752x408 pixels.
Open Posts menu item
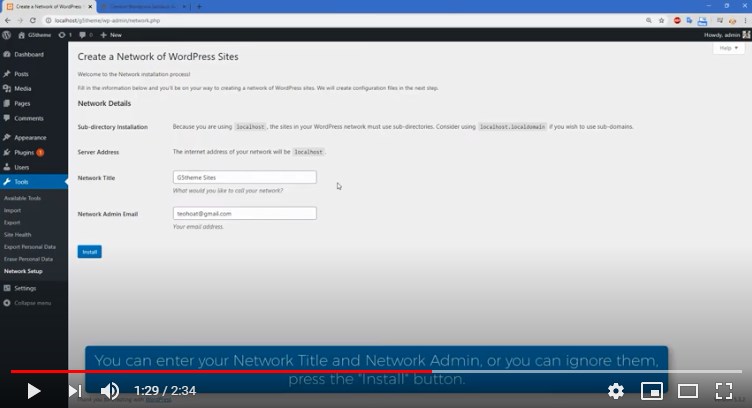point(21,74)
